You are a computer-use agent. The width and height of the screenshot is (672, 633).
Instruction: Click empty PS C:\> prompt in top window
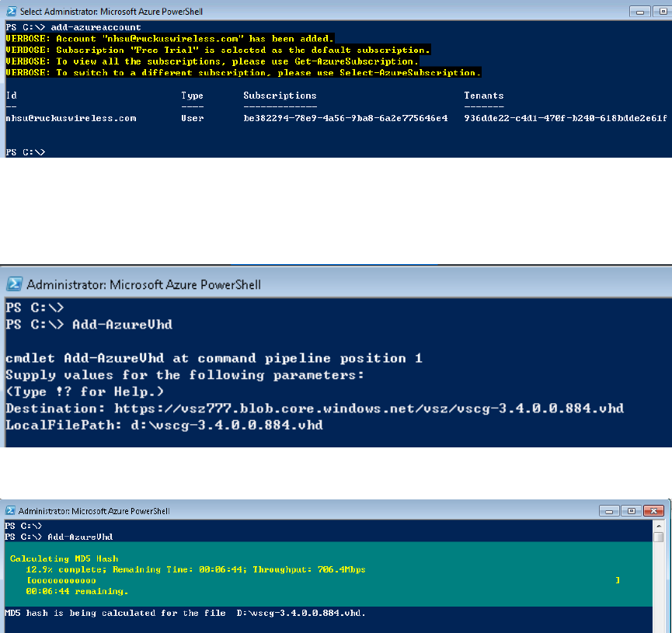click(x=25, y=152)
